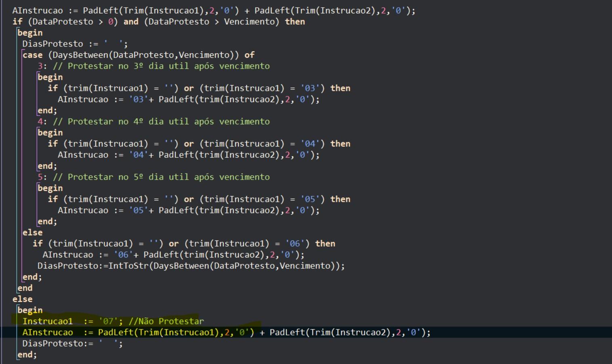The height and width of the screenshot is (364, 612).
Task: Click the first 'DiasProtesto := ' assignment under begin
Action: 75,44
